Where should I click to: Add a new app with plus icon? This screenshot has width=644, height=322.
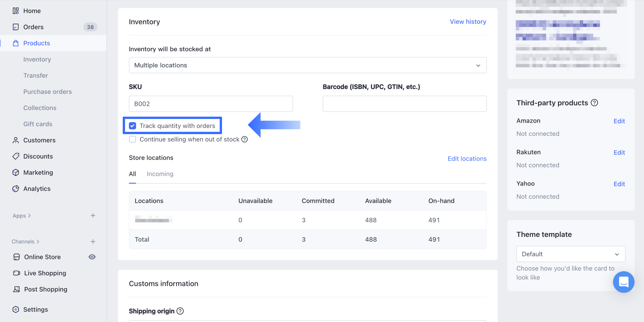coord(93,216)
